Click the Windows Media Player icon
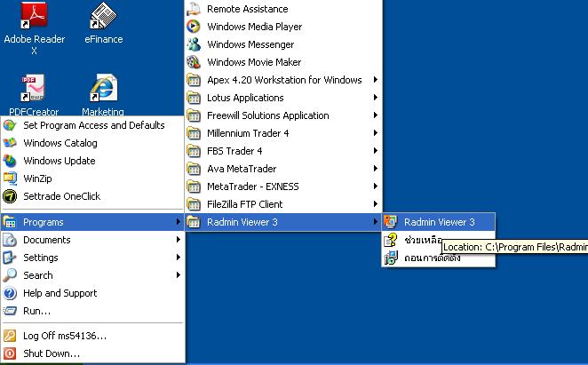The width and height of the screenshot is (588, 365). point(194,27)
